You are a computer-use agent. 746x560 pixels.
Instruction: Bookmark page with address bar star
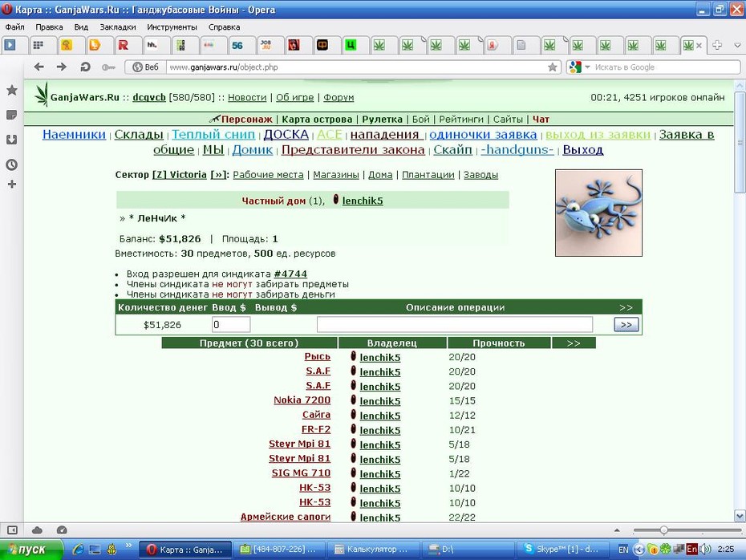(x=553, y=67)
